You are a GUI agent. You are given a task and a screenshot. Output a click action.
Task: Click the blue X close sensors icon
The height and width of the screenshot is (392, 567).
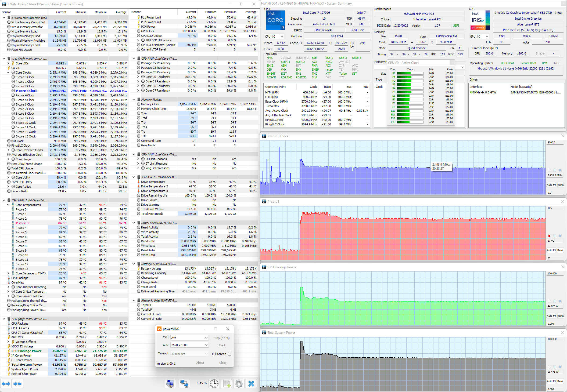(251, 384)
